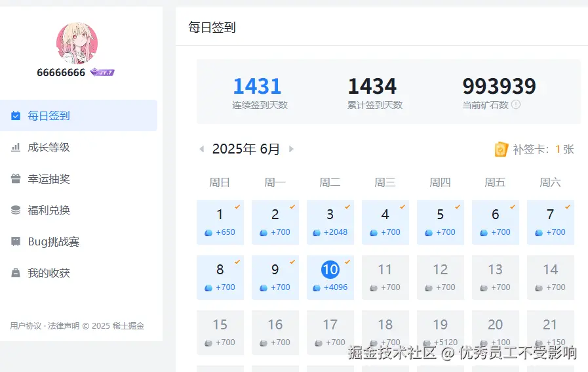Click the 2025年 6月 month label
Screen dimensions: 588x372
click(246, 150)
